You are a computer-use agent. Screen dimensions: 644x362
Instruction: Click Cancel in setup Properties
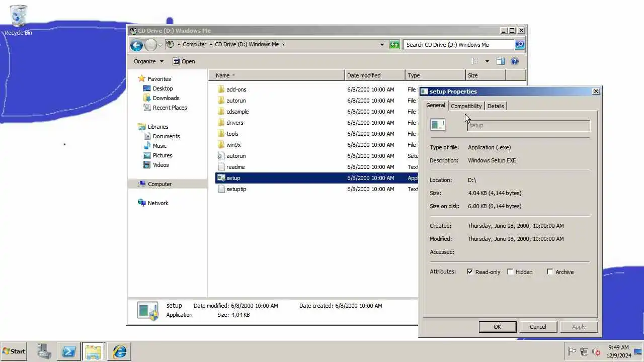point(538,327)
